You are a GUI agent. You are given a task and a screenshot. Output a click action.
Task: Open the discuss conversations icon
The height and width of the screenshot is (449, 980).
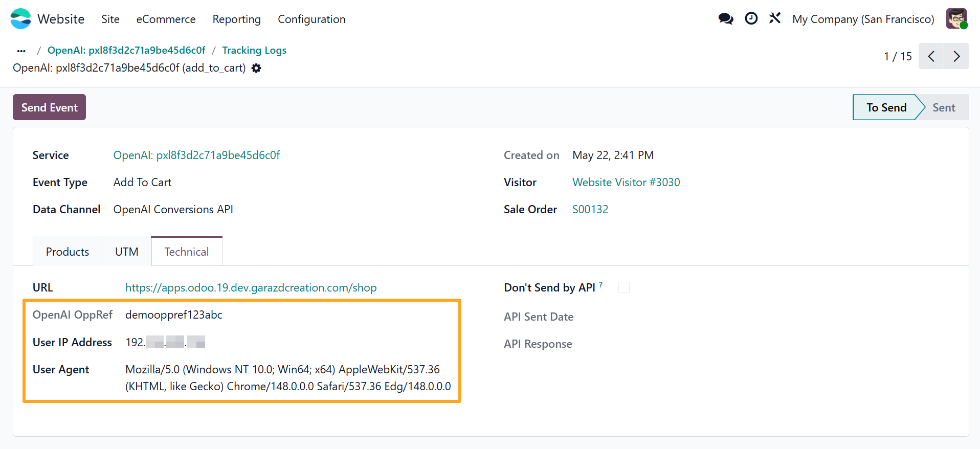click(x=726, y=19)
